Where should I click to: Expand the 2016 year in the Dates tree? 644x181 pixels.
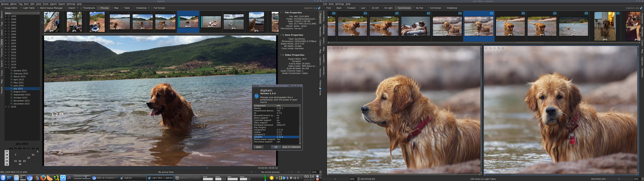6,107
